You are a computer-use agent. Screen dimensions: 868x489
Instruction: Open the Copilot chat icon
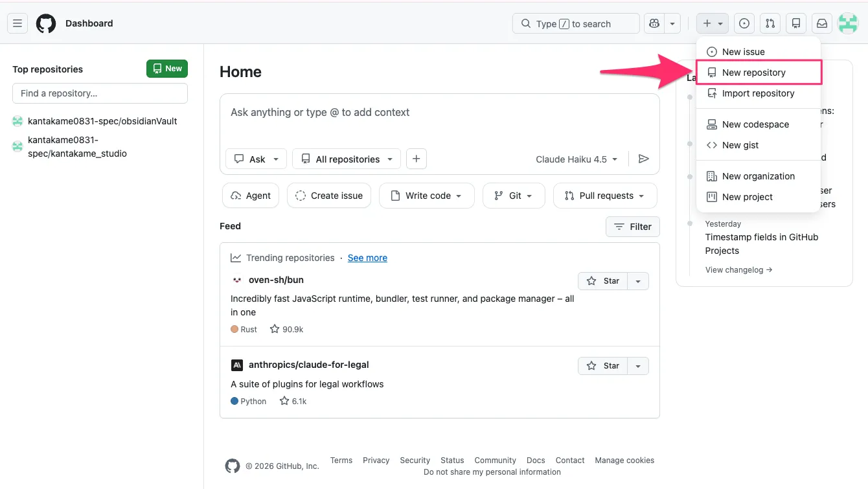coord(654,24)
